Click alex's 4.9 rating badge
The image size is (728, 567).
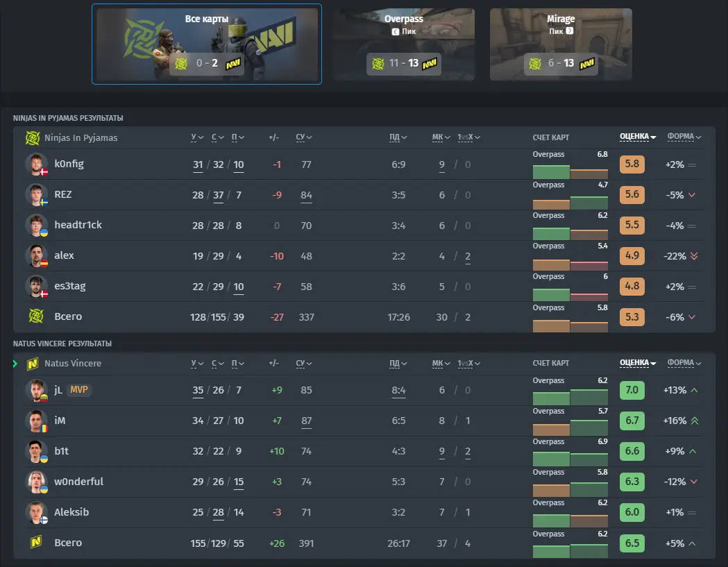coord(632,255)
